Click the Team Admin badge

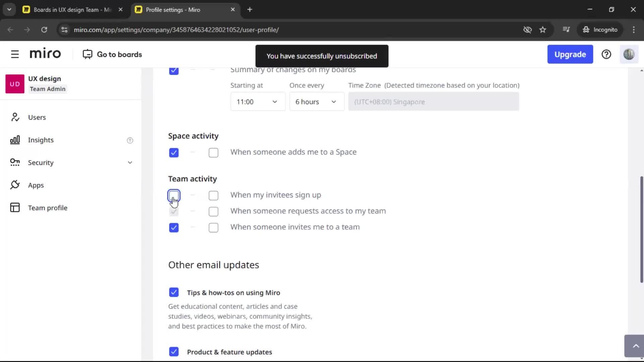tap(48, 89)
